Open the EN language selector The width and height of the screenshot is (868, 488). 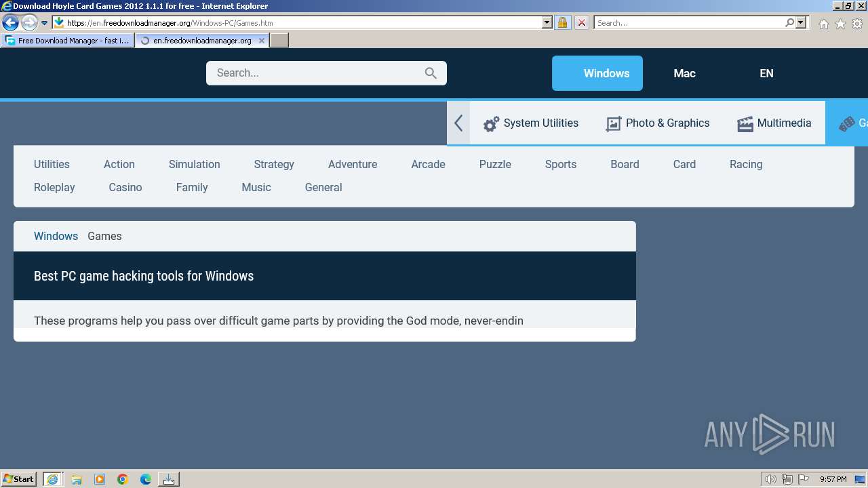pyautogui.click(x=766, y=73)
